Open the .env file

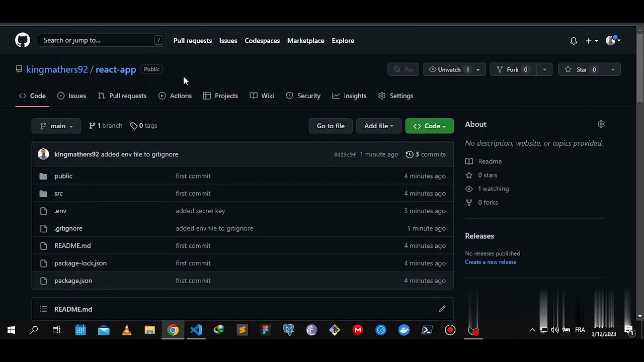(x=60, y=211)
